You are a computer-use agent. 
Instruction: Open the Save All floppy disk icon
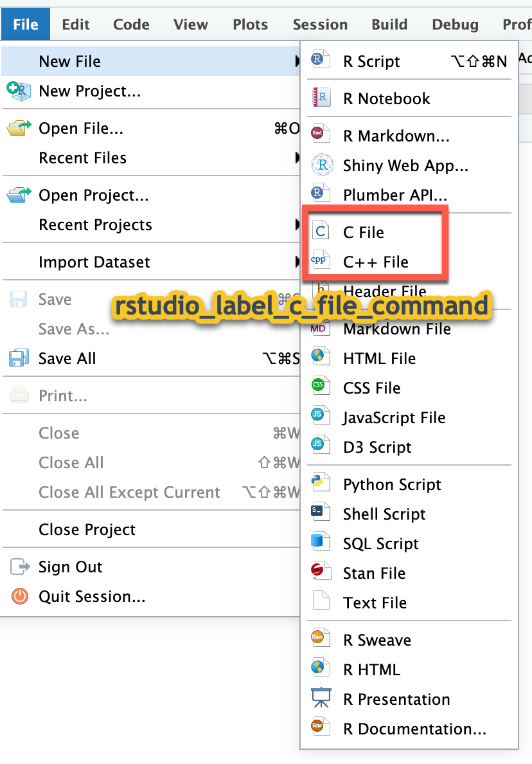[x=17, y=359]
